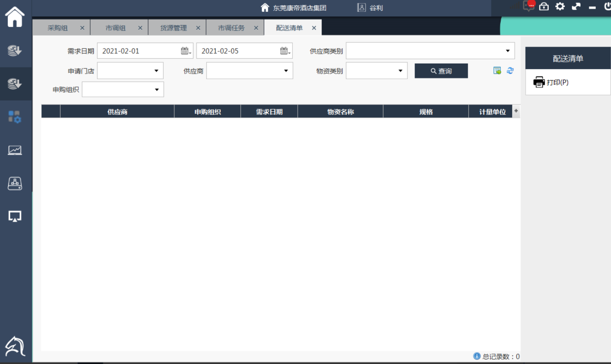Click the blue refresh icon
Image resolution: width=611 pixels, height=364 pixels.
coord(510,71)
